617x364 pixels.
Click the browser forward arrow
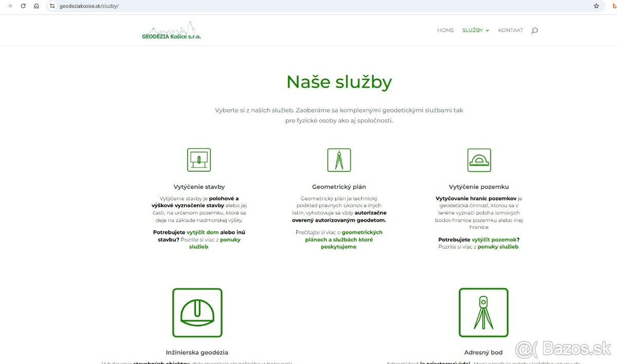[10, 6]
